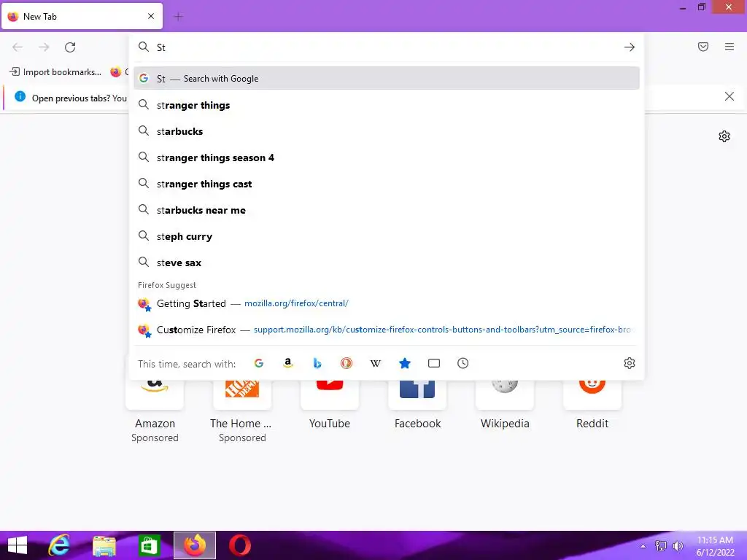Choose 'starbucks near me' suggestion
Viewport: 747px width, 560px height.
tap(387, 210)
